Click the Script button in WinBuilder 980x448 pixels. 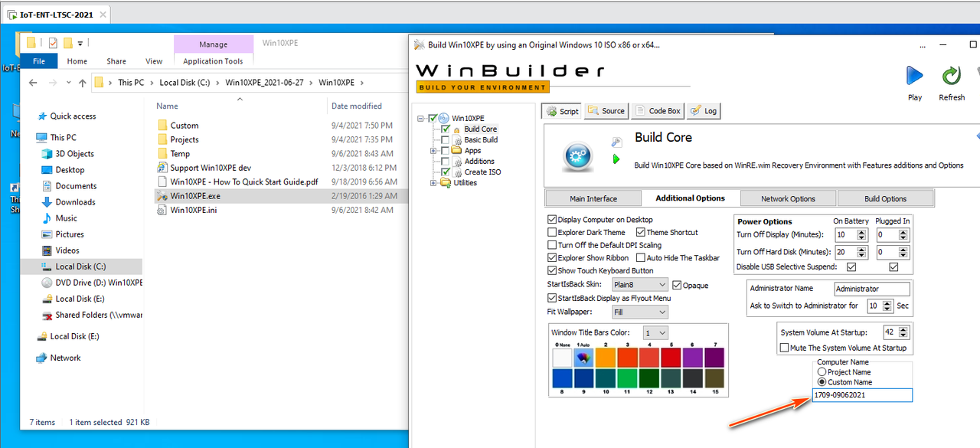click(561, 111)
